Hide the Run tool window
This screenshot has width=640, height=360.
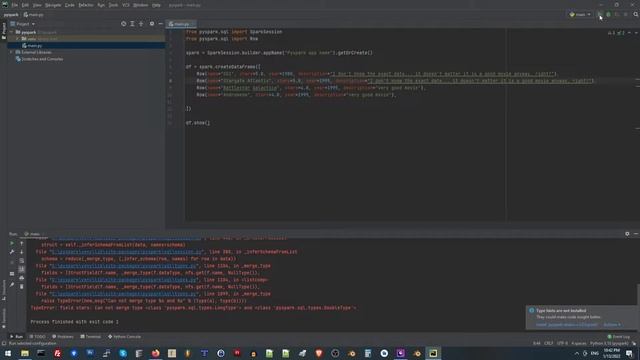tap(636, 234)
